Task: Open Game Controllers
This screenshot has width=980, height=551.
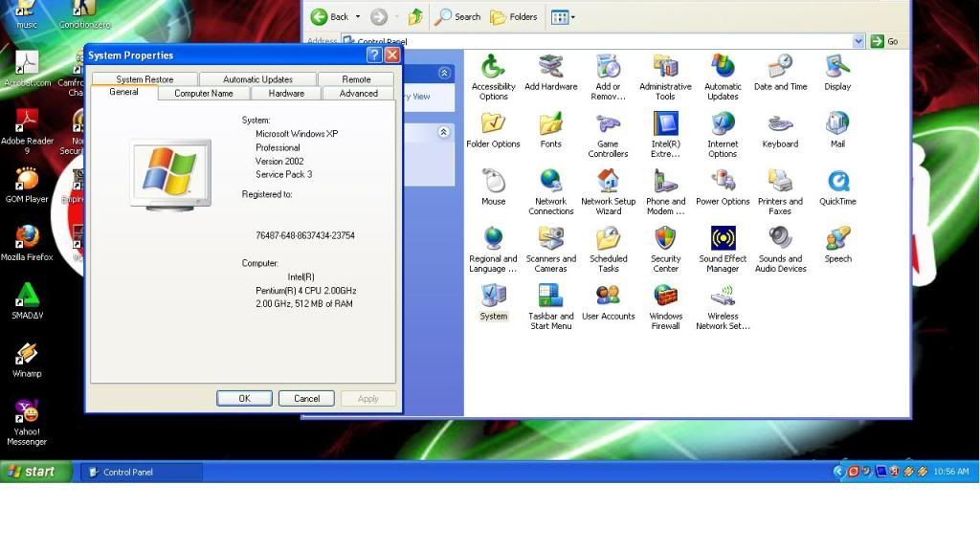Action: click(x=608, y=135)
